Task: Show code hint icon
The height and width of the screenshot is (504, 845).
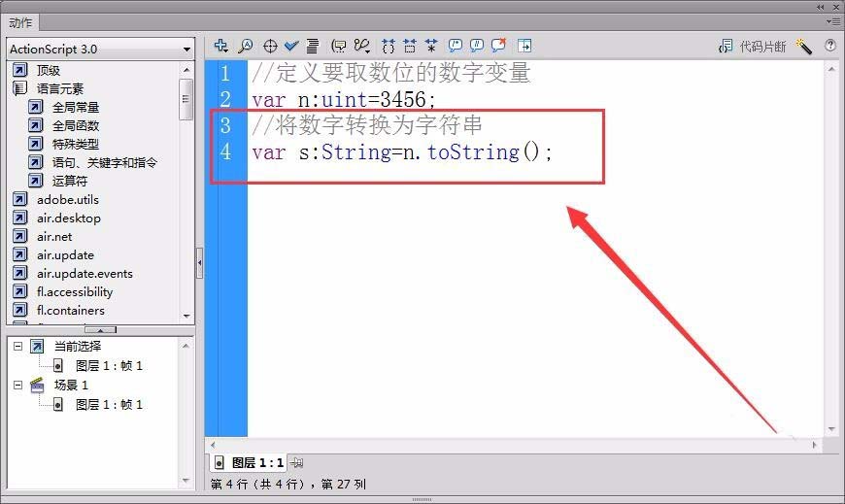Action: (338, 47)
